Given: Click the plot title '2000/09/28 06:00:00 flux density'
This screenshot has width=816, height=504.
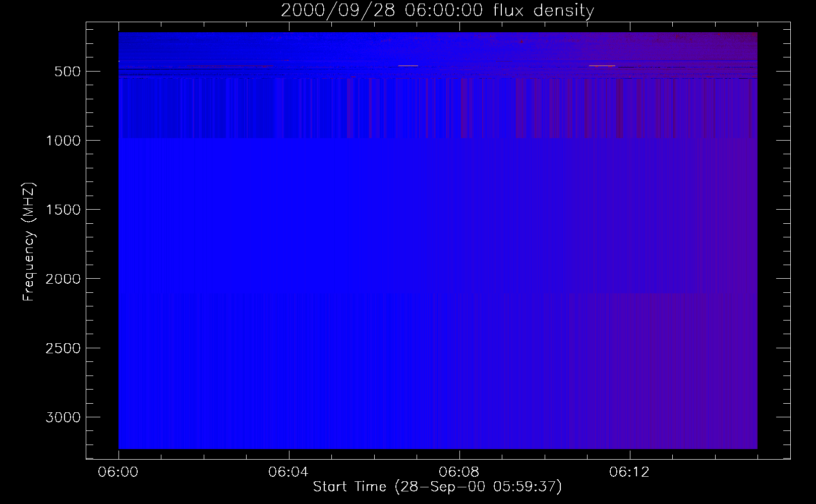Looking at the screenshot, I should tap(437, 11).
